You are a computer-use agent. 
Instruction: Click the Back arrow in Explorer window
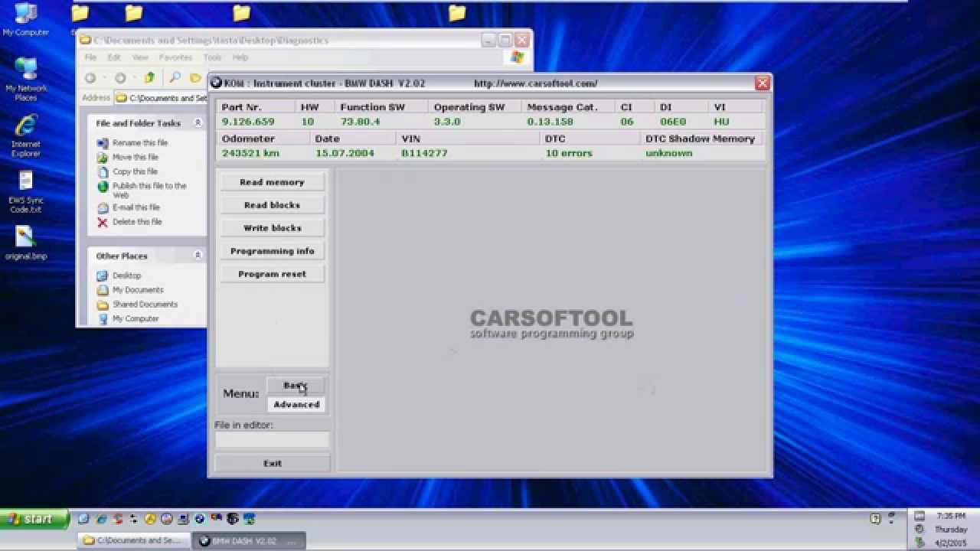(x=90, y=78)
